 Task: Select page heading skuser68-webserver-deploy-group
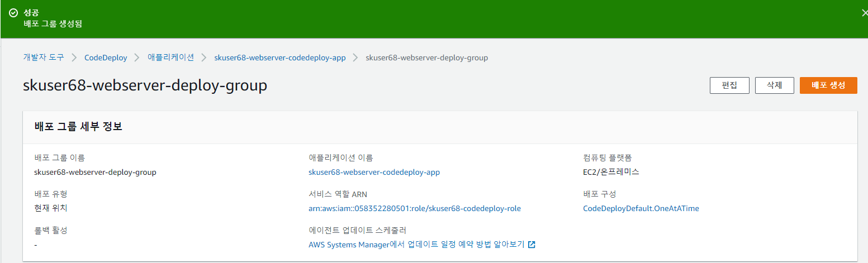click(x=145, y=85)
